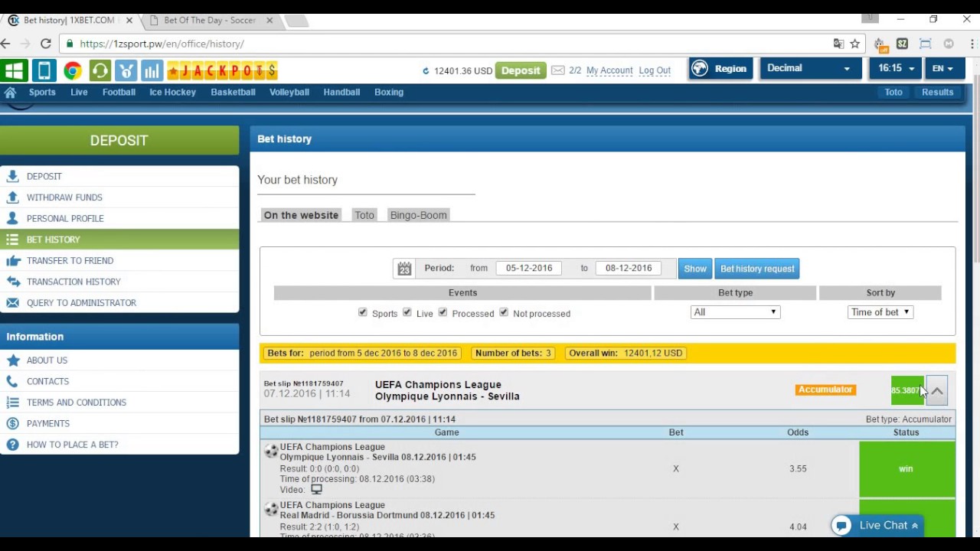Click 'Bet history request' button
Image resolution: width=980 pixels, height=551 pixels.
[757, 269]
